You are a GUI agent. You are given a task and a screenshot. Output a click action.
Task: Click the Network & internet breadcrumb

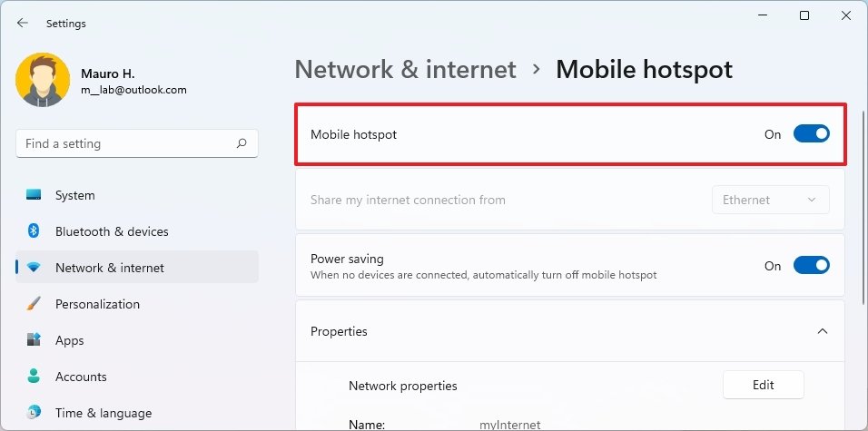406,69
